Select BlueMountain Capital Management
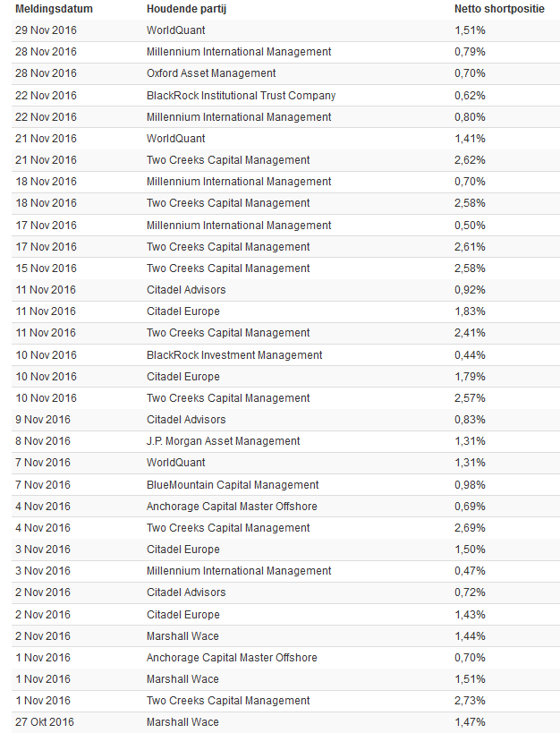This screenshot has width=560, height=733. [x=233, y=485]
